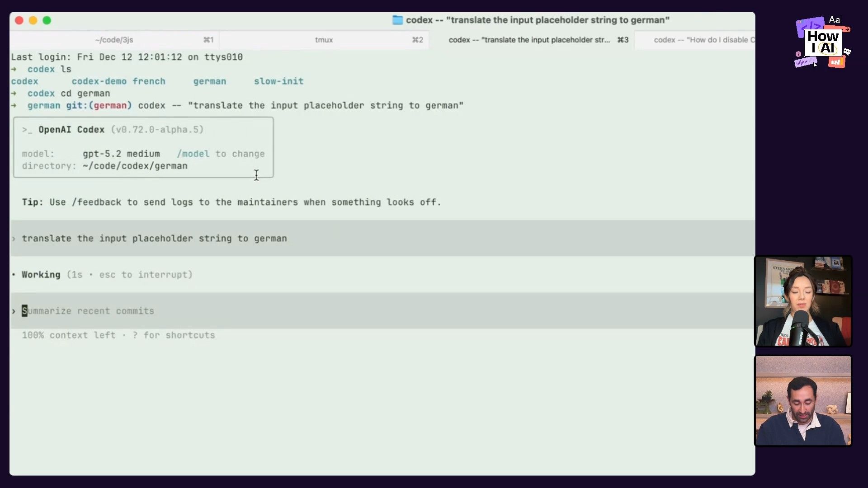Screen dimensions: 868x488
Task: Click the v0.72.0-alpha.5 version text
Action: pyautogui.click(x=157, y=130)
